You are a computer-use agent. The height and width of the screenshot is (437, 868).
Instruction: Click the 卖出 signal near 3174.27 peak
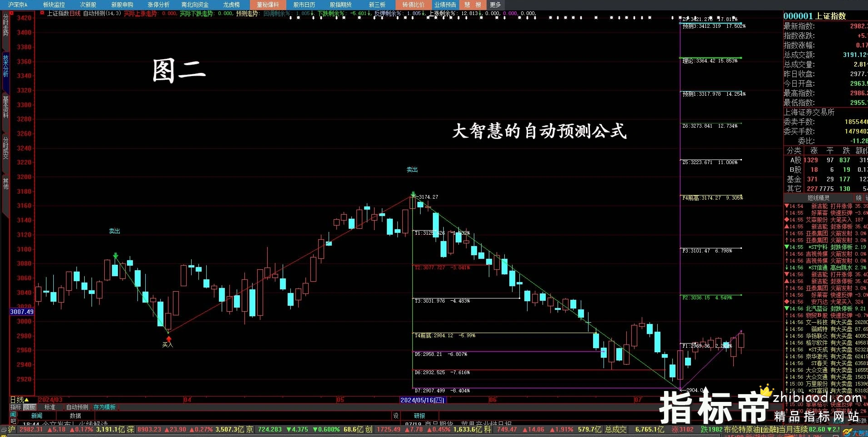pos(412,170)
